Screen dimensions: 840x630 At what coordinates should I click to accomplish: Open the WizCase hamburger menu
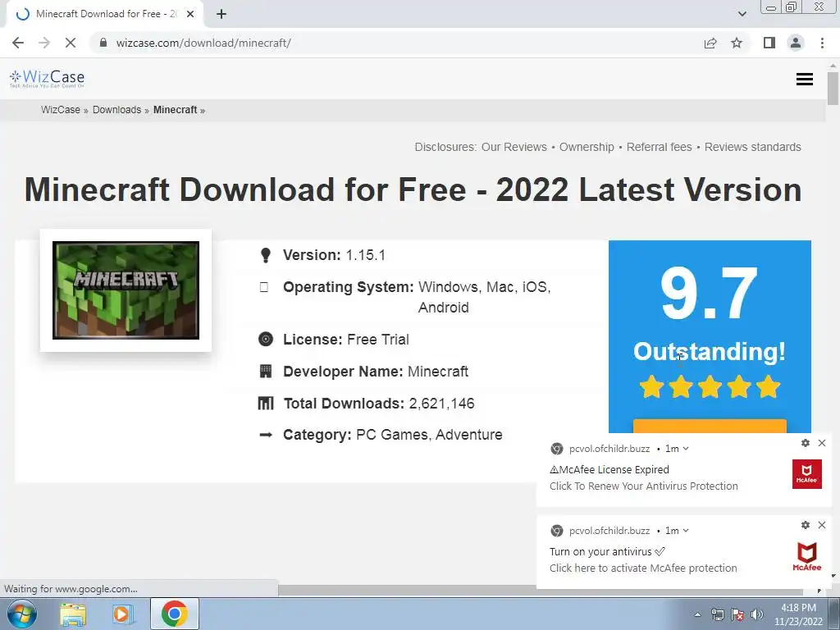tap(804, 80)
